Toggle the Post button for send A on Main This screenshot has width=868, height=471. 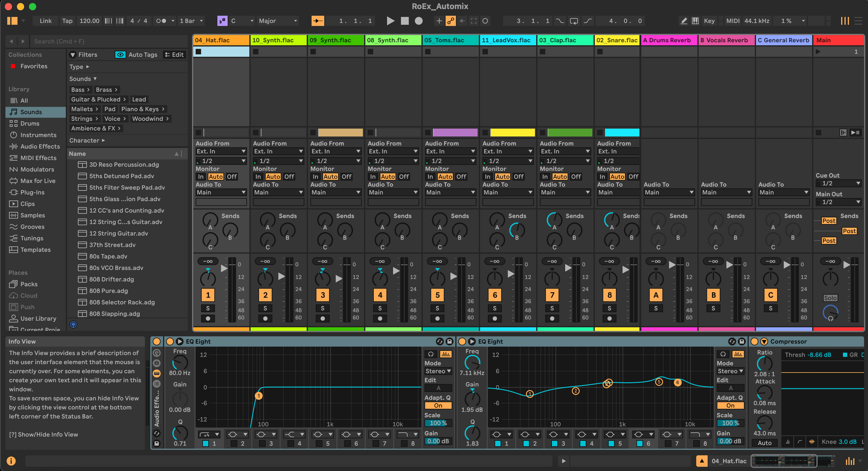829,221
